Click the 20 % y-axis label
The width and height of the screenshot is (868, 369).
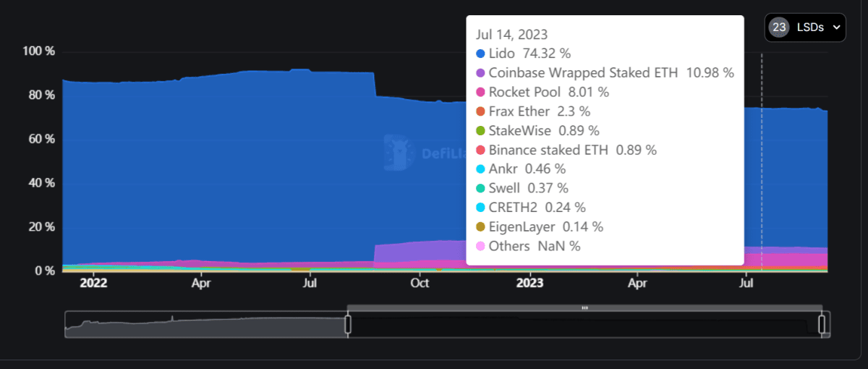(42, 226)
